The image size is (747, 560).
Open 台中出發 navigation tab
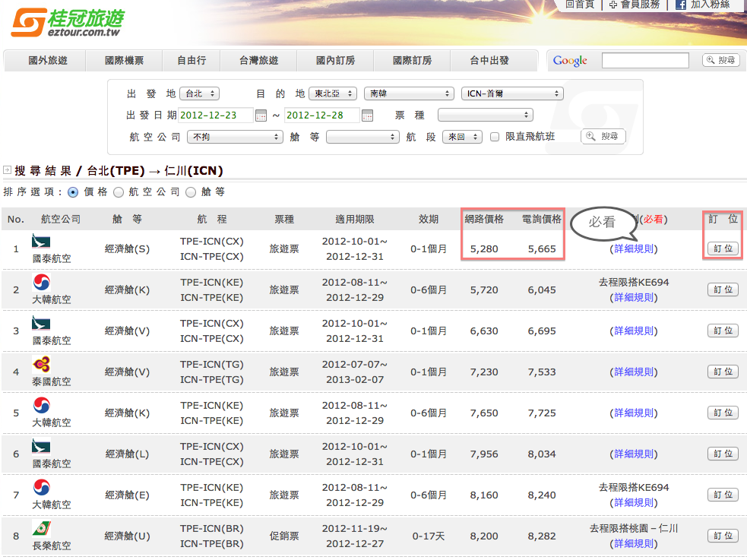(x=489, y=61)
